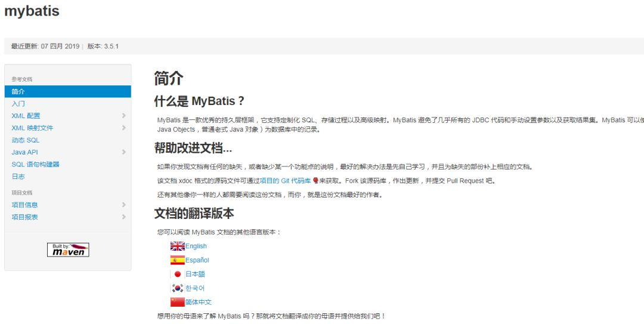Follow the 项目的 Git 代码库 link
The image size is (644, 324).
tap(286, 181)
